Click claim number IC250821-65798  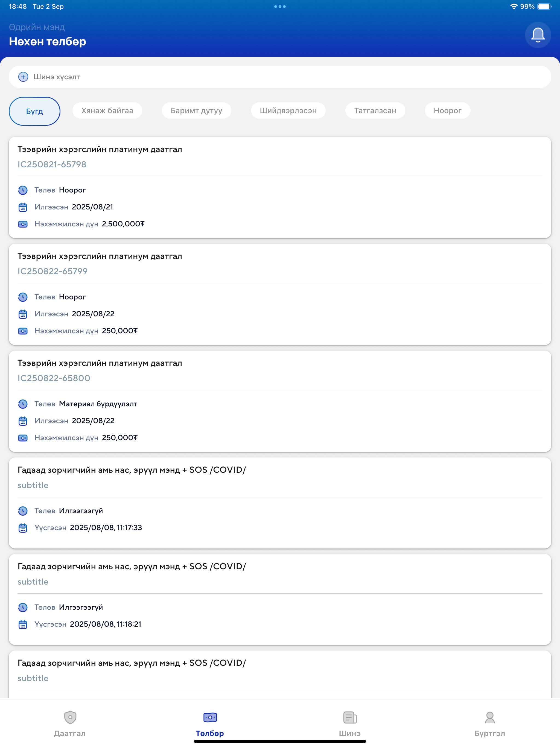tap(52, 164)
